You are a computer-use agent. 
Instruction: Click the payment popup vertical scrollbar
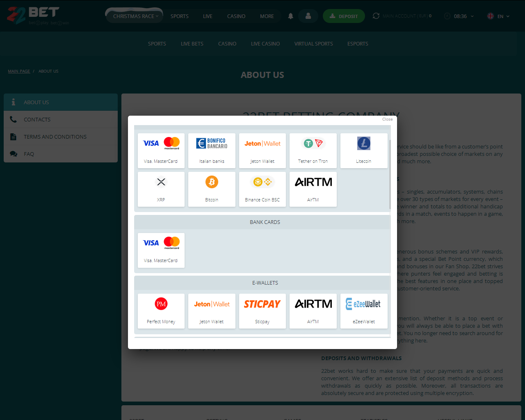(x=390, y=174)
